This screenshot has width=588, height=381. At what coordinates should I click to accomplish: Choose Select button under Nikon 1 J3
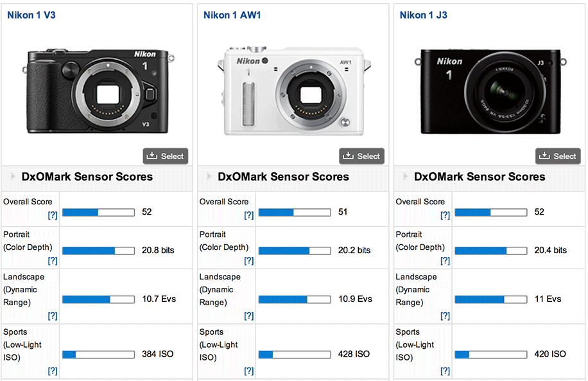tap(558, 156)
